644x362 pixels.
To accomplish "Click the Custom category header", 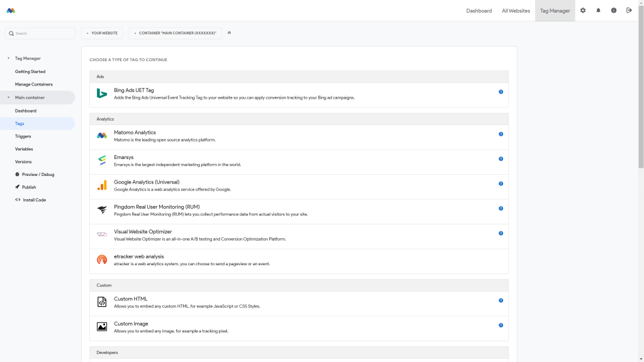I will pyautogui.click(x=299, y=285).
